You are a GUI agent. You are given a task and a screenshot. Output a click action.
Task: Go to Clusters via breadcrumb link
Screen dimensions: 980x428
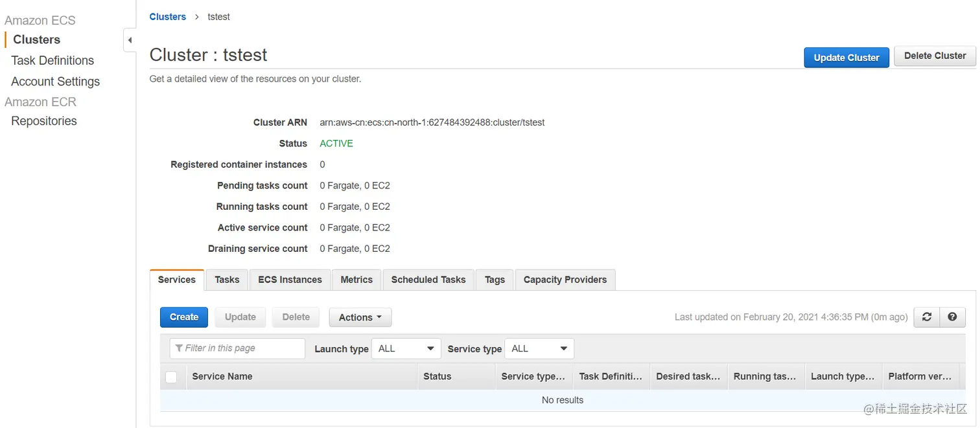coord(168,17)
